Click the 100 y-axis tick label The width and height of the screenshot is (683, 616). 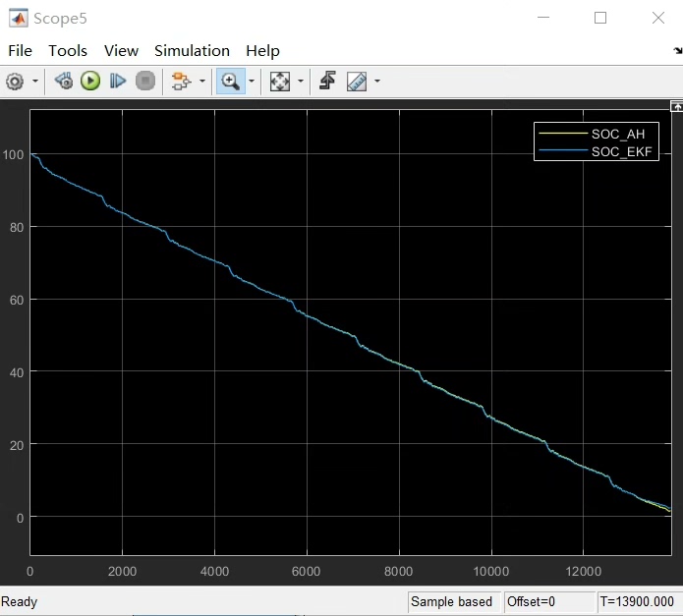pos(13,155)
